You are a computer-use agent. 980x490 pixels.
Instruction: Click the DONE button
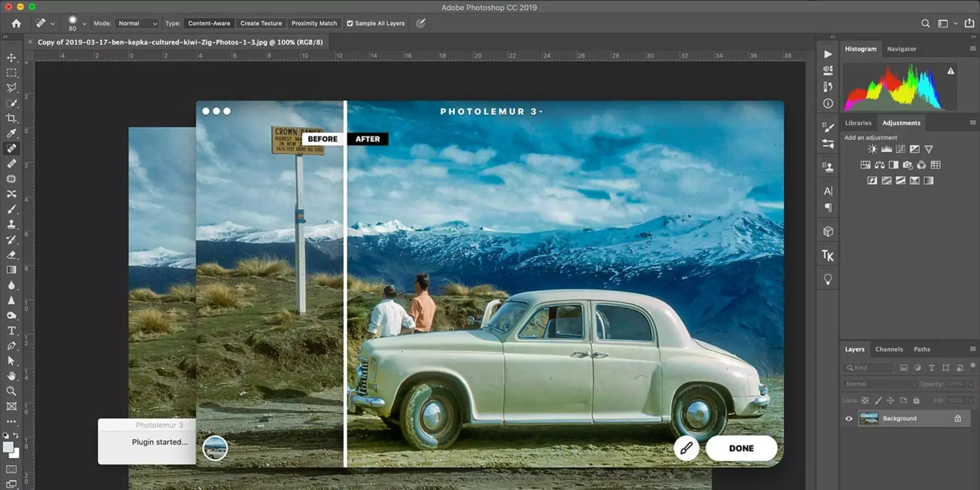point(741,448)
